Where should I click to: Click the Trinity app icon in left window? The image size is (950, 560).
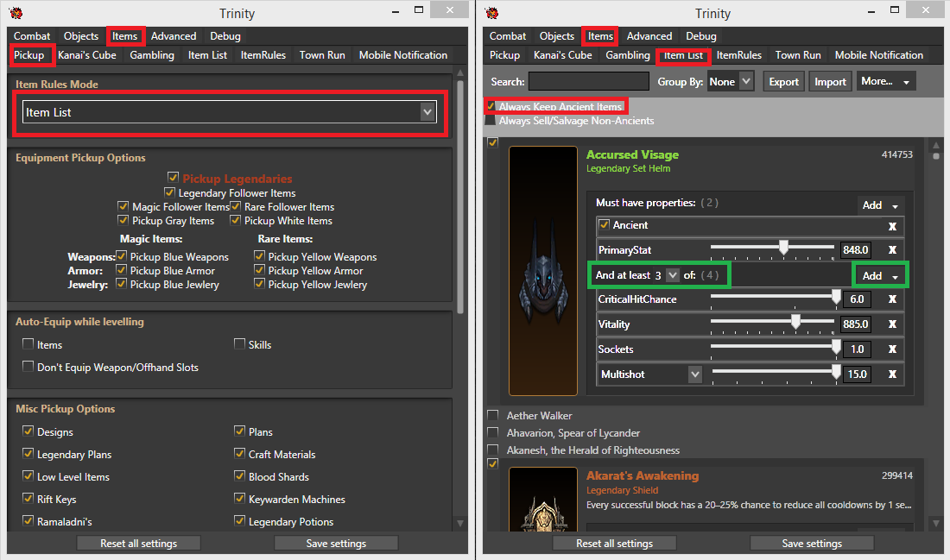pos(16,13)
